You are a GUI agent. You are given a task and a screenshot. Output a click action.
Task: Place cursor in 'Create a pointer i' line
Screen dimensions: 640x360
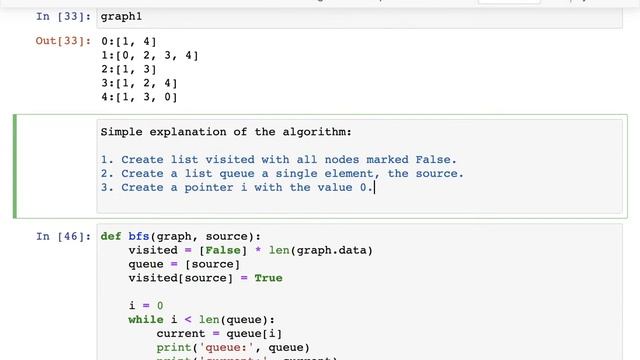coord(237,187)
